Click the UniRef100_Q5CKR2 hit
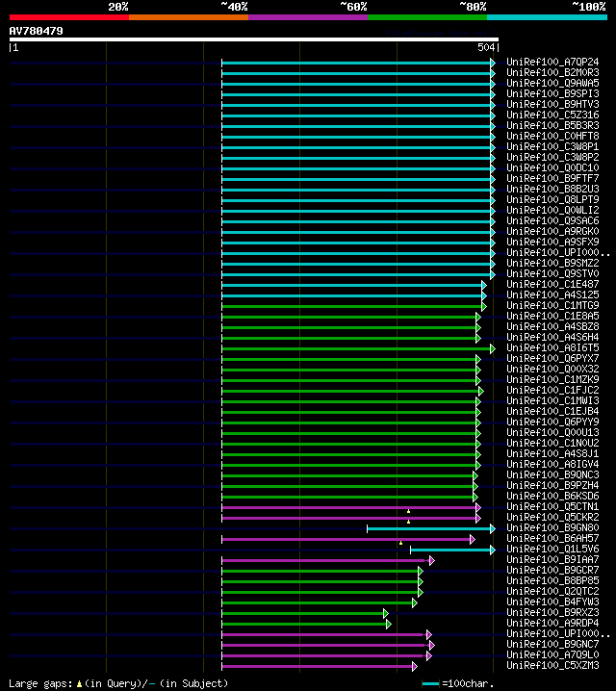The height and width of the screenshot is (691, 616). coord(552,517)
